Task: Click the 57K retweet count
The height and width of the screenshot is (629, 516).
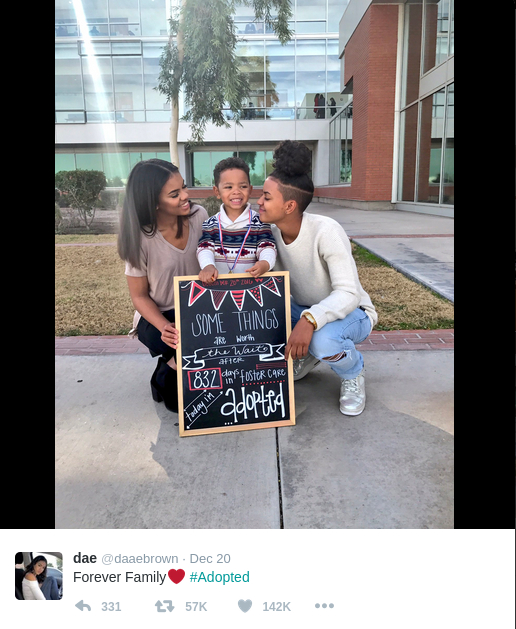Action: (196, 606)
